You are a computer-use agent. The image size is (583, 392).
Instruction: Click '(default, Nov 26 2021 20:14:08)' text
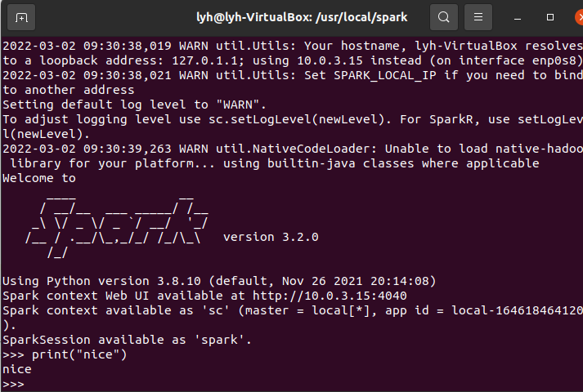coord(322,281)
